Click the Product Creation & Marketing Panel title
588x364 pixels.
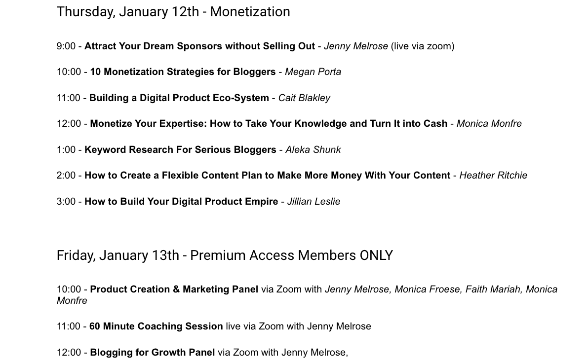(174, 290)
